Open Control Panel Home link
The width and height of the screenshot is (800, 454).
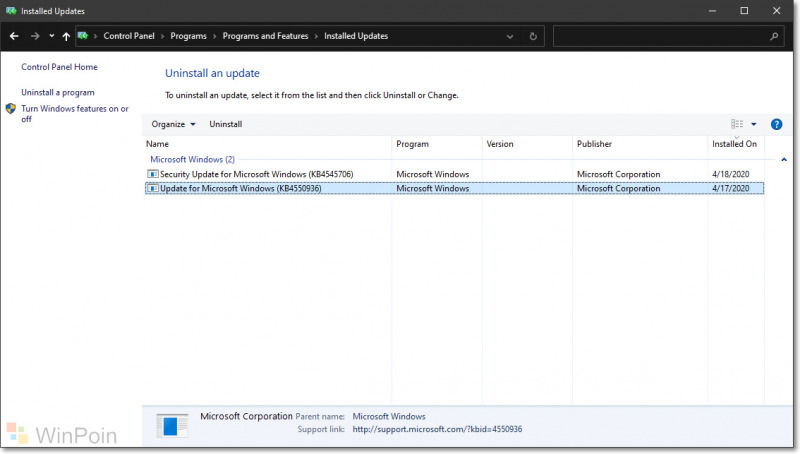pos(59,67)
